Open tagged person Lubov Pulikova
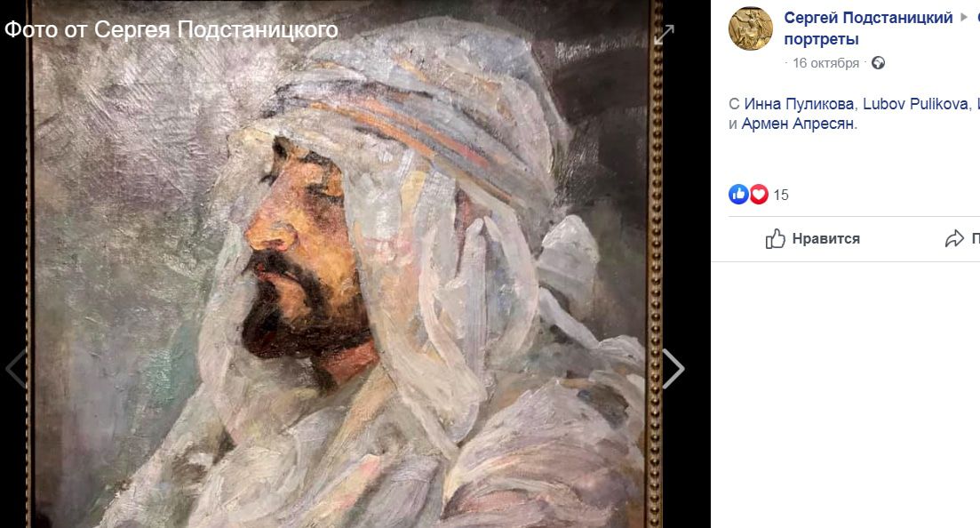This screenshot has width=980, height=528. click(915, 104)
